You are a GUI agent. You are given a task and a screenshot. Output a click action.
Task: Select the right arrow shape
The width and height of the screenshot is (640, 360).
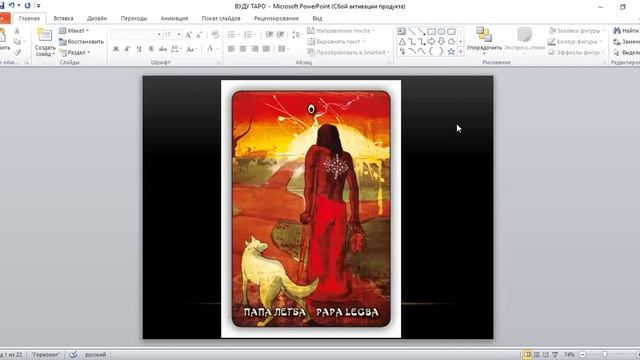431,42
